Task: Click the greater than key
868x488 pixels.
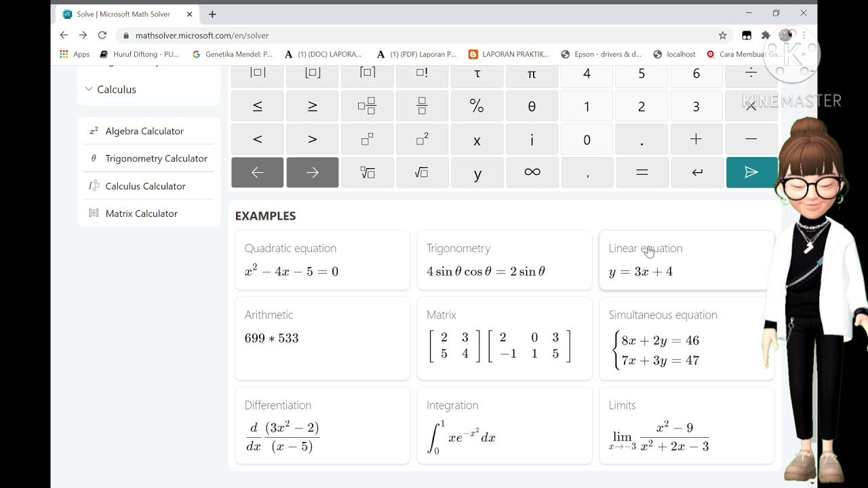Action: pyautogui.click(x=313, y=139)
